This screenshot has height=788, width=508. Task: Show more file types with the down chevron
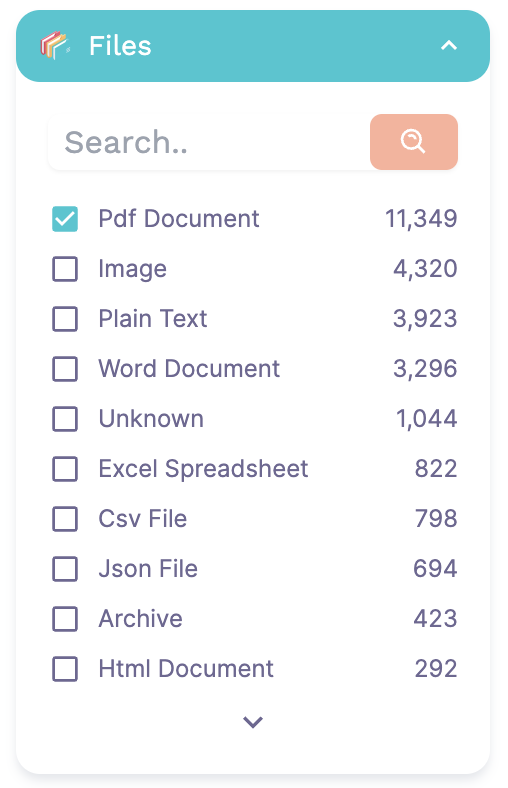coord(253,722)
